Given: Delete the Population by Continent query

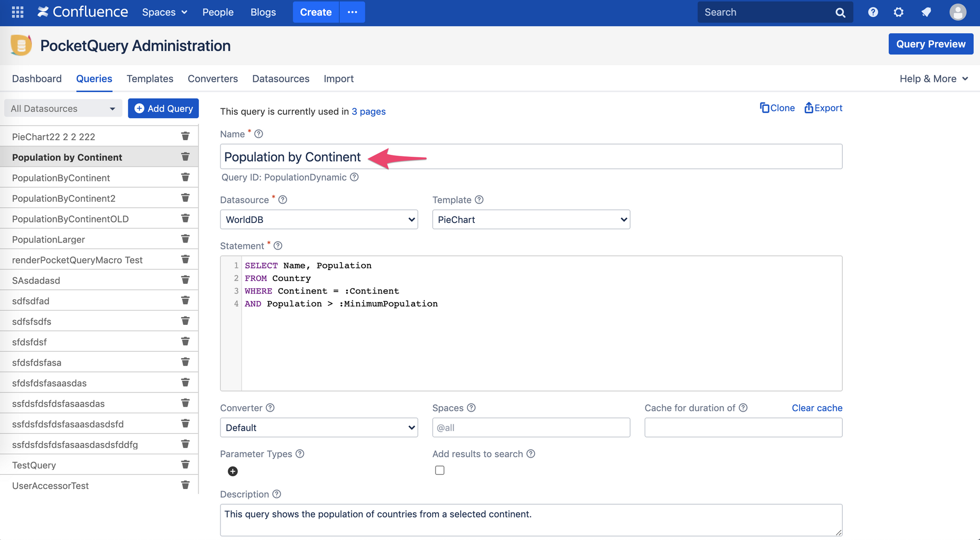Looking at the screenshot, I should [185, 157].
